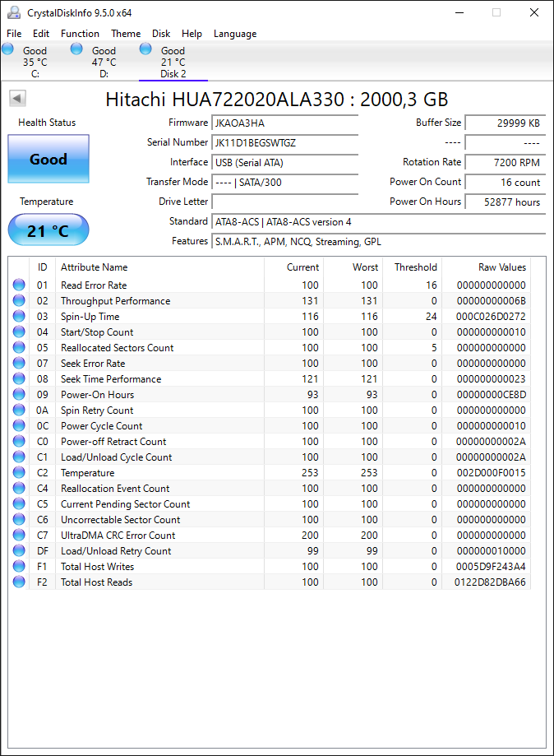Select the Load/Unload Retry Count row
Image resolution: width=554 pixels, height=756 pixels.
pos(270,550)
